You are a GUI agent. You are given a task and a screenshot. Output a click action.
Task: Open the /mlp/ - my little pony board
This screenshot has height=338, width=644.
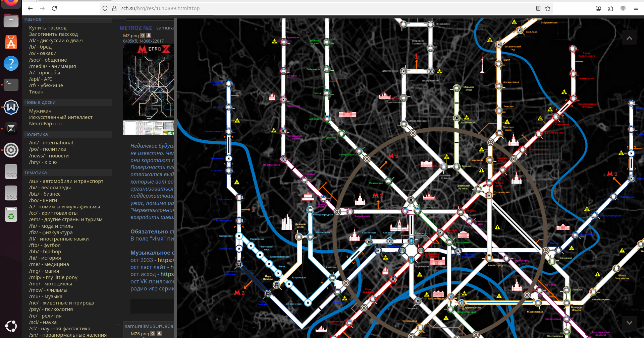tap(53, 277)
